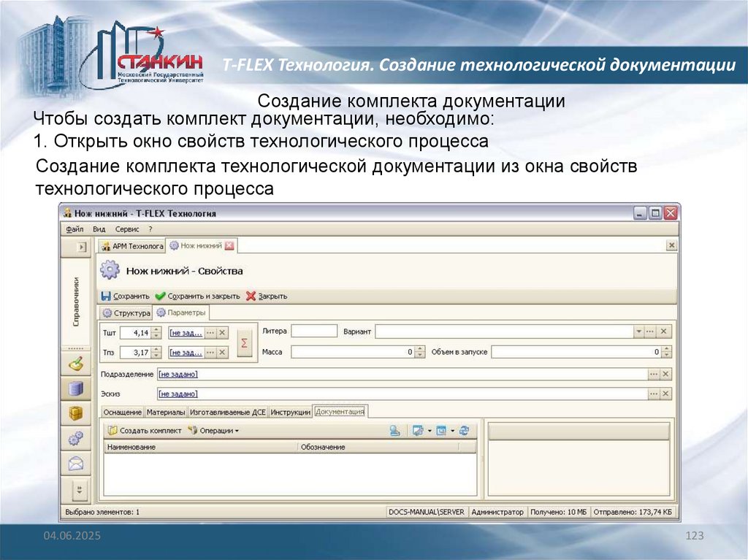
Task: Open the Изготавливаемые ДСЕ tab
Action: pyautogui.click(x=228, y=412)
